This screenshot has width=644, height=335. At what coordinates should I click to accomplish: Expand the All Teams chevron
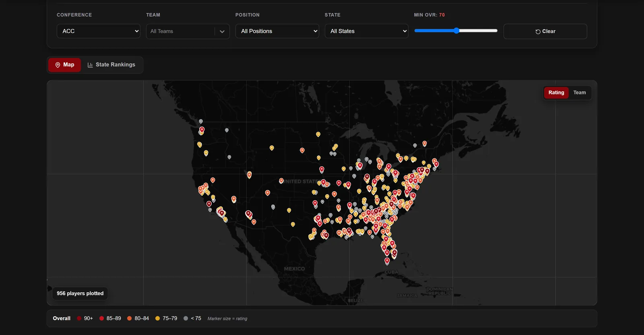pos(222,31)
